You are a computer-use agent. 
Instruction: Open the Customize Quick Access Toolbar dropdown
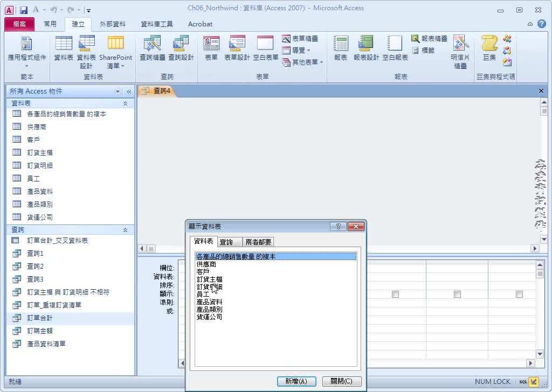click(x=88, y=11)
